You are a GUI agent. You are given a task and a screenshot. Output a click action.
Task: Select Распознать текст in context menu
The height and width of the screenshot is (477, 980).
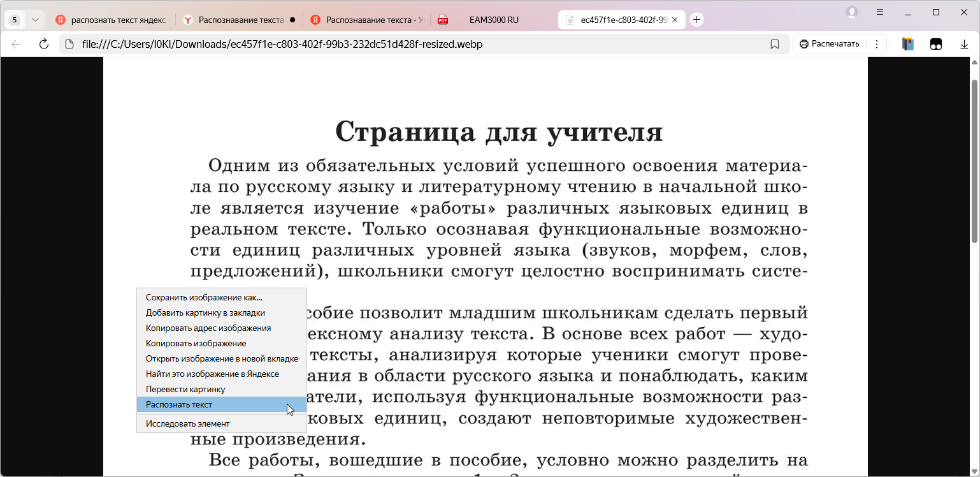point(178,404)
